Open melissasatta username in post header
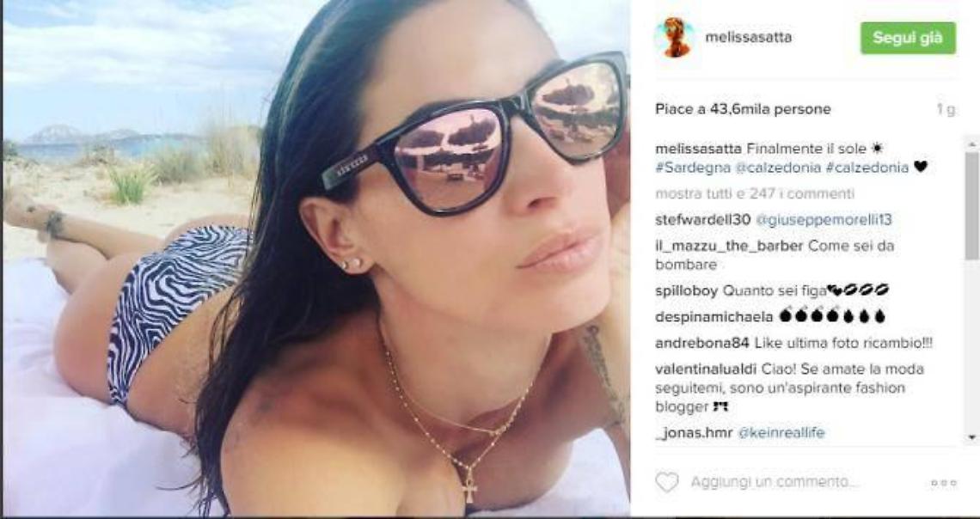 point(748,38)
